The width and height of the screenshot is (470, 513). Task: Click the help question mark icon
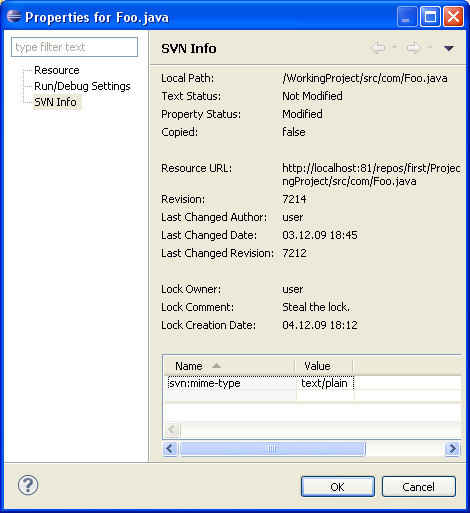point(28,485)
